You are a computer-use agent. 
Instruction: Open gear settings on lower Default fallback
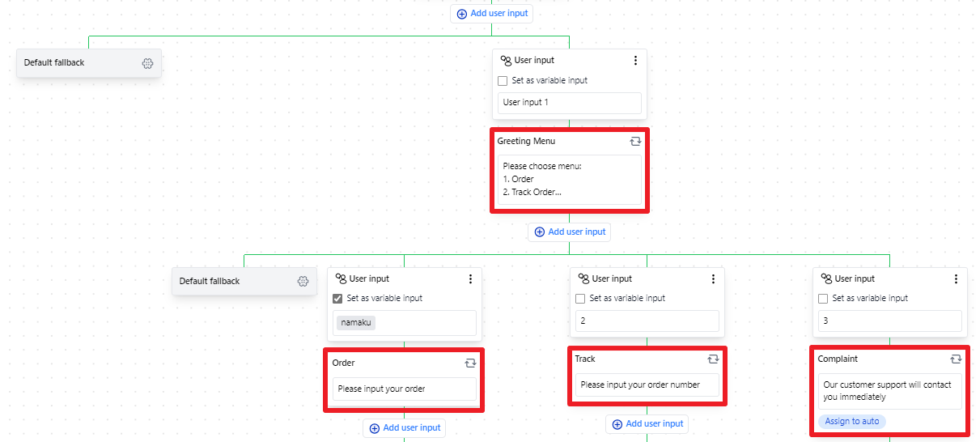[x=303, y=282]
